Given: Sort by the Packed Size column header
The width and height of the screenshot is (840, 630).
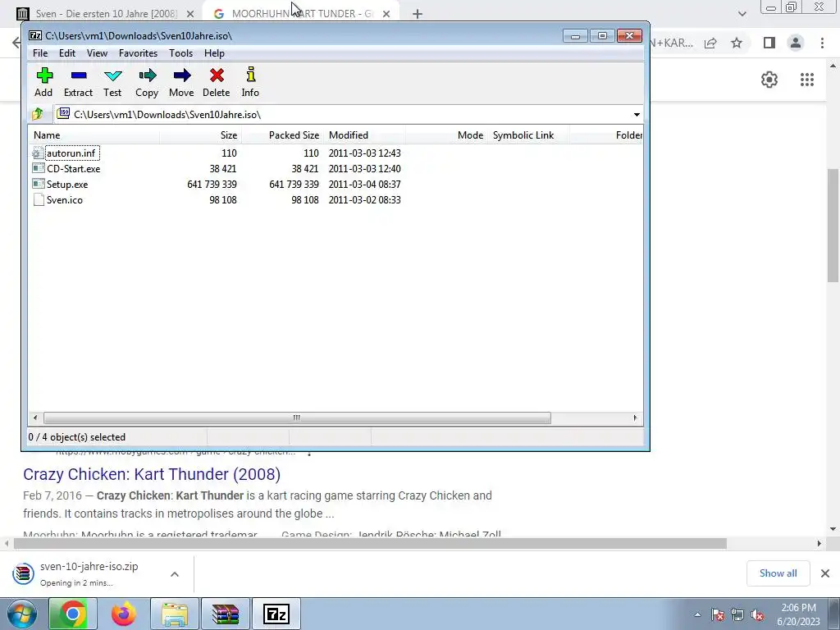Looking at the screenshot, I should 282,135.
